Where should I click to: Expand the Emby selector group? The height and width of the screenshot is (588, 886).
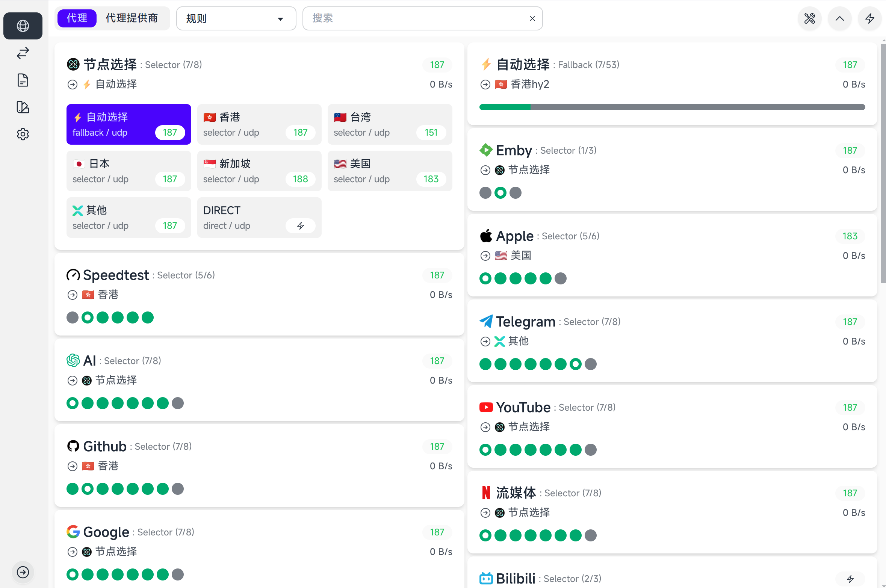672,169
